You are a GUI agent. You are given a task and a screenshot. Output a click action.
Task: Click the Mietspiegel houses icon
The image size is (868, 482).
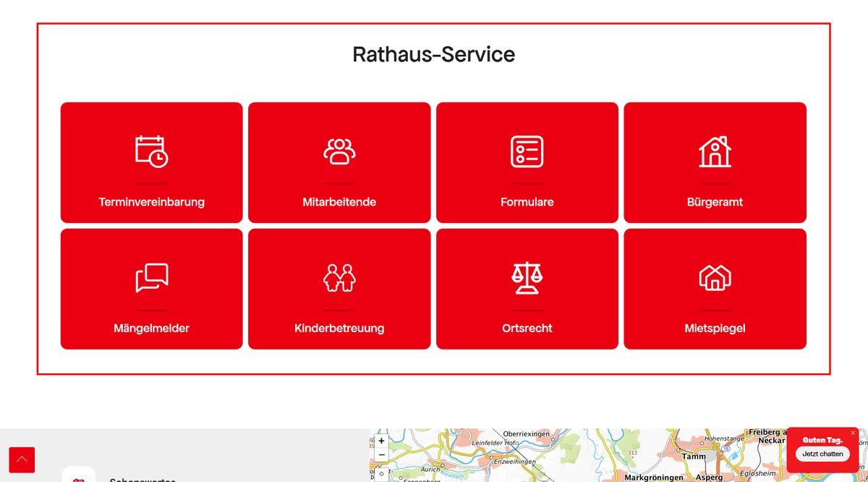pos(715,278)
